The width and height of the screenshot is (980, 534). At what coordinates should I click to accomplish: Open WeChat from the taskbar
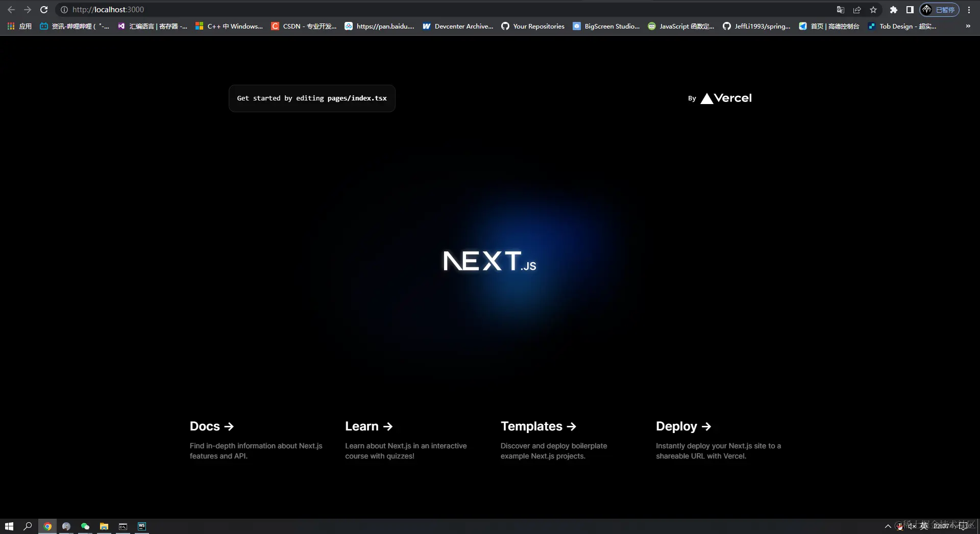(85, 526)
